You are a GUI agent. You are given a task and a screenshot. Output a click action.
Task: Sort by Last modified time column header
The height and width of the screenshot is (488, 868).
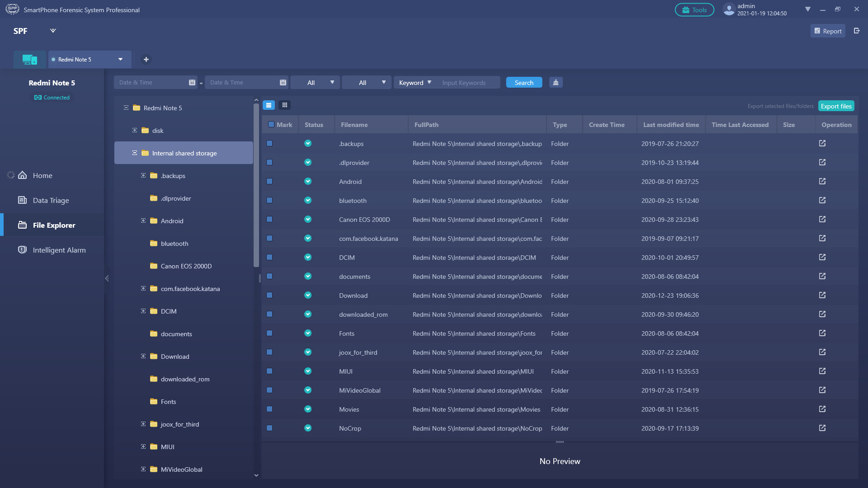click(671, 124)
